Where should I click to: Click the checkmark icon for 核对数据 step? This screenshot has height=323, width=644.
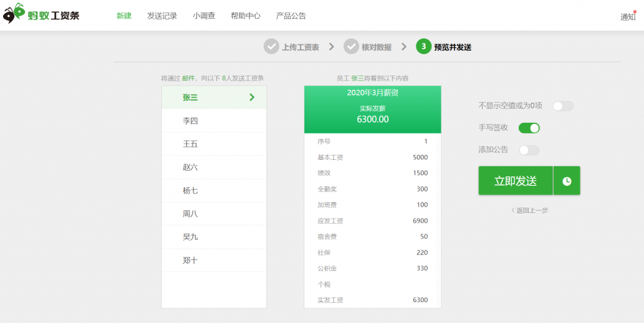(x=351, y=47)
